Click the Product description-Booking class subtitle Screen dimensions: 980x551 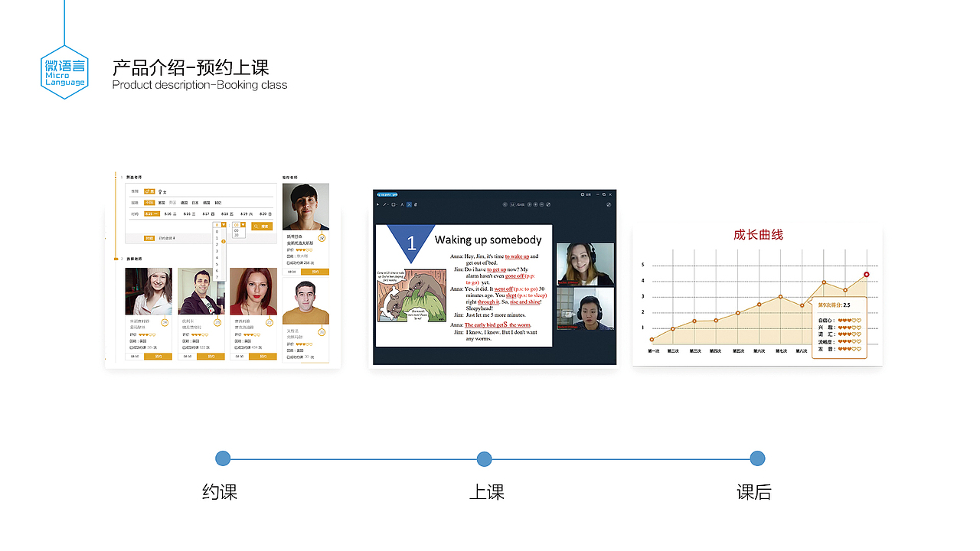tap(200, 84)
